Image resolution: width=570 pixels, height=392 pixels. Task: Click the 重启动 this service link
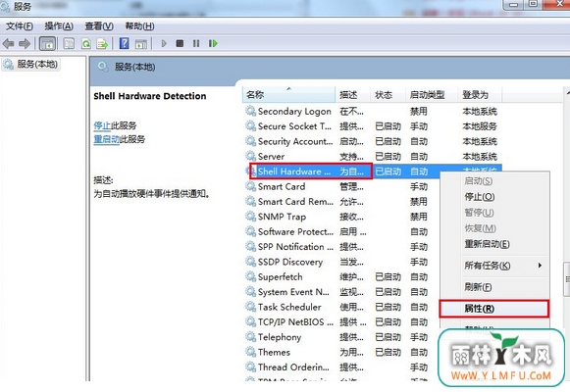(x=106, y=139)
